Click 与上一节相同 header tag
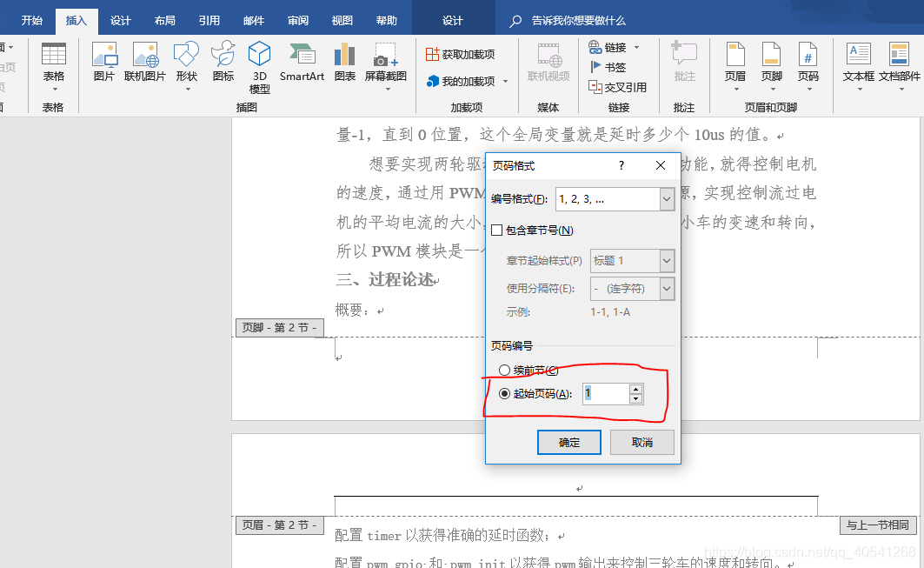 [x=877, y=525]
